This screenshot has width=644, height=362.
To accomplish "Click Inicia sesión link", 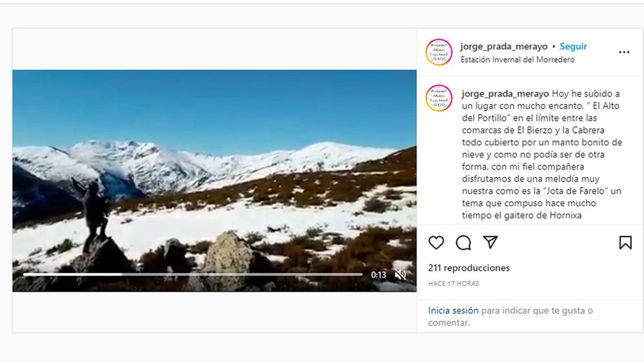I will pos(453,311).
